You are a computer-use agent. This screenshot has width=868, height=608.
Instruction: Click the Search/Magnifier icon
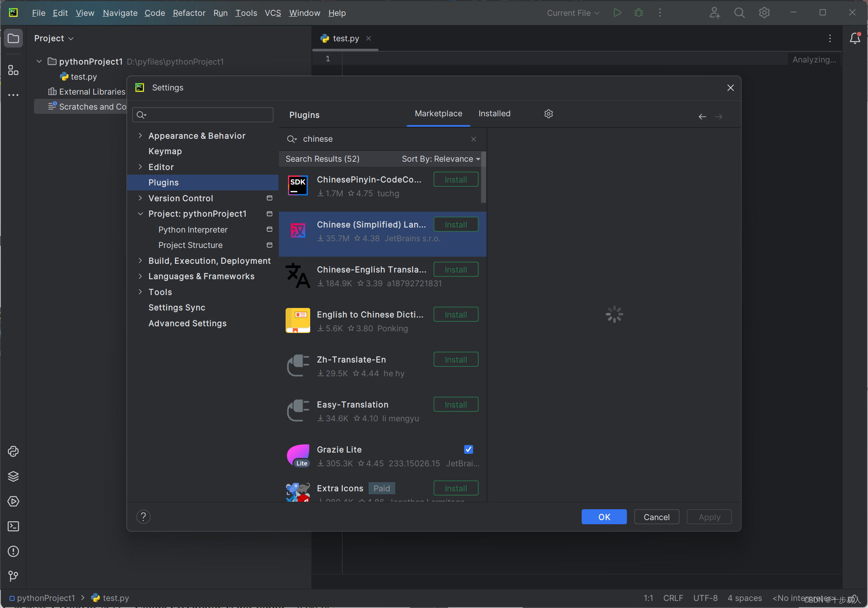click(740, 13)
